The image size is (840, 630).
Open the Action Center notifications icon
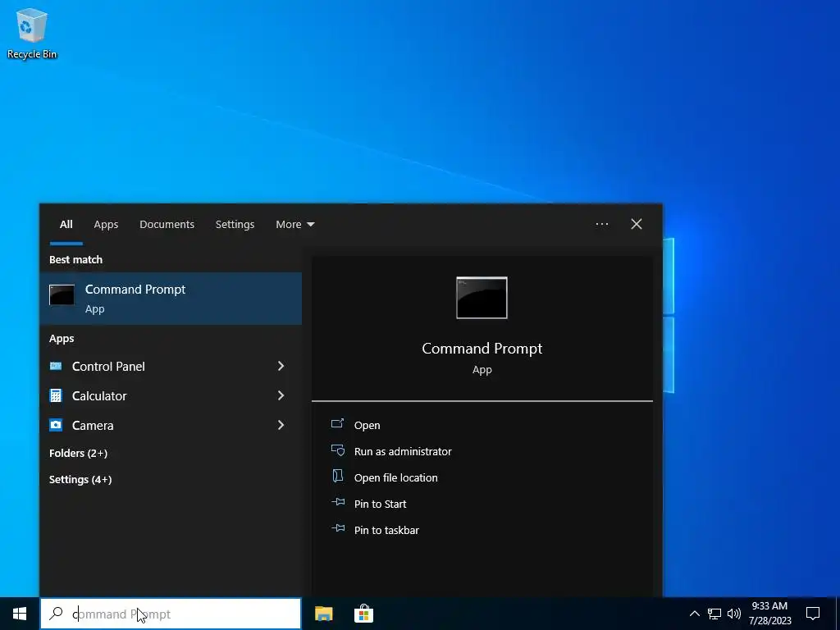click(813, 614)
